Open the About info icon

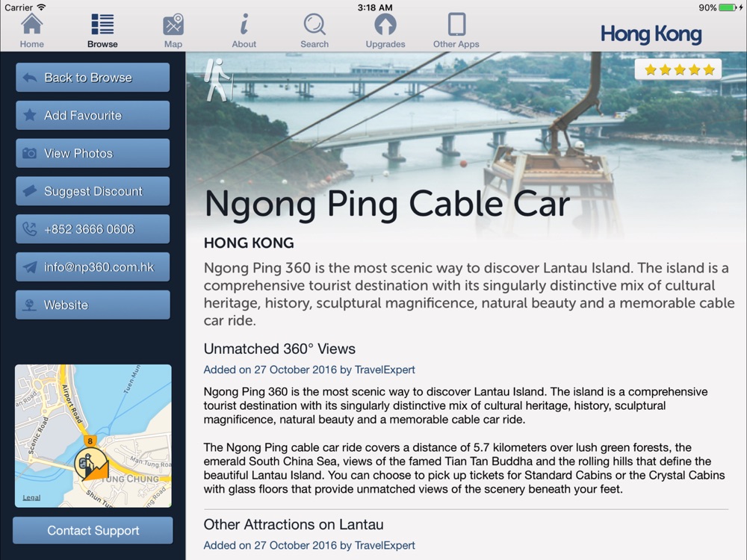click(x=244, y=25)
